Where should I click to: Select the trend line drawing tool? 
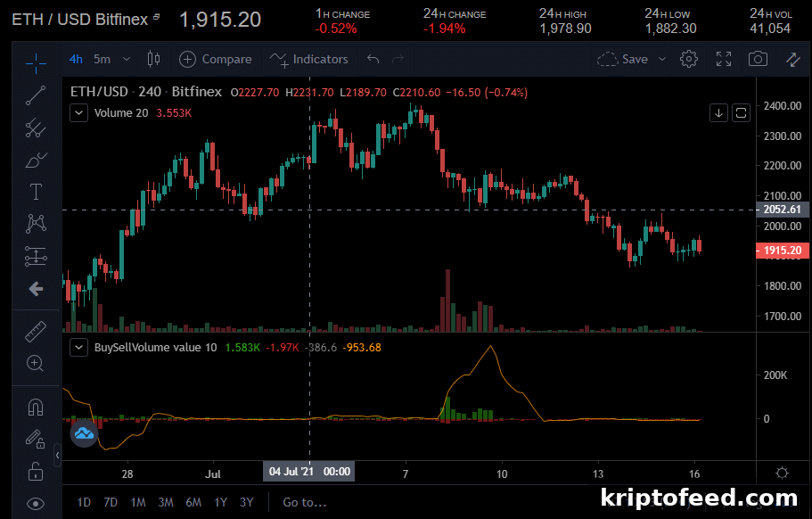click(x=36, y=95)
